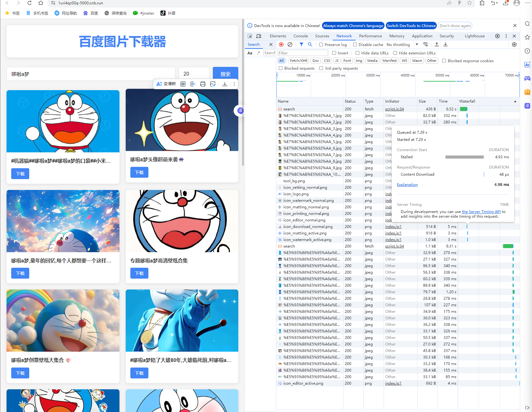The height and width of the screenshot is (412, 532).
Task: Close the DevTools search panel
Action: coord(271,44)
